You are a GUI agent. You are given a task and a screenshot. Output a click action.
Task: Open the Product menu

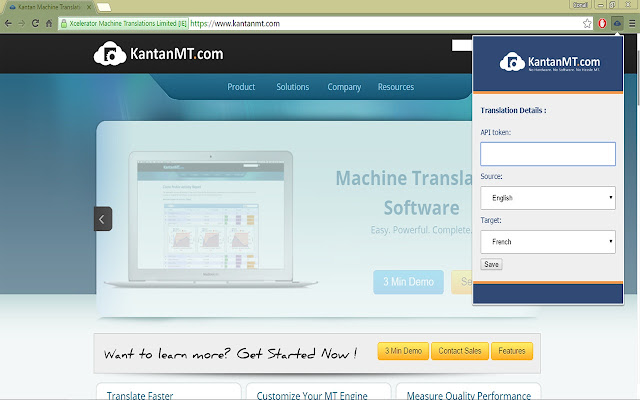(x=241, y=87)
